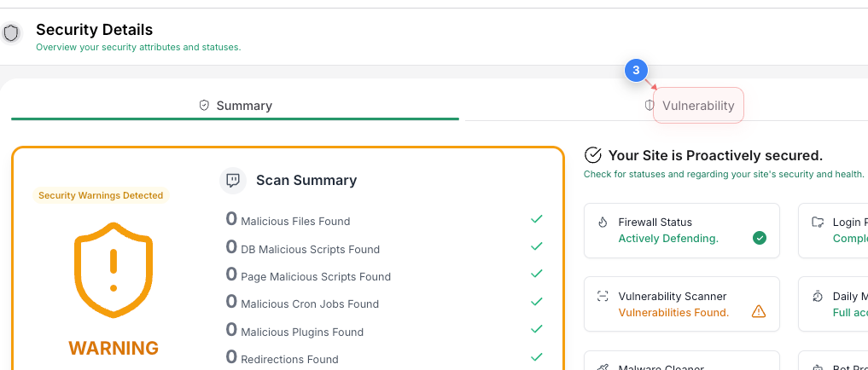Click 'Your Site is Proactively secured.' heading
Viewport: 868px width, 370px height.
point(715,155)
